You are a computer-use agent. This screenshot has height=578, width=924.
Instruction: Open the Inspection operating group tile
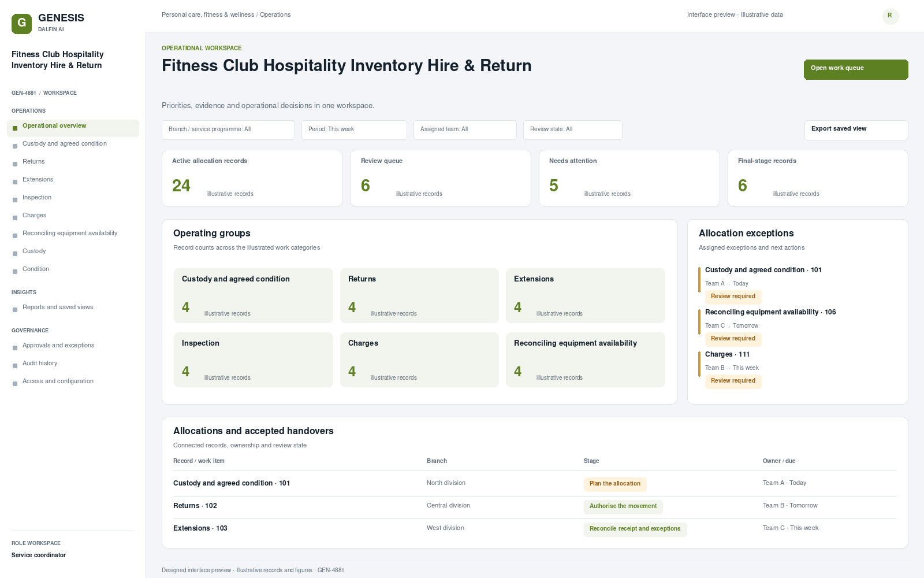tap(254, 360)
